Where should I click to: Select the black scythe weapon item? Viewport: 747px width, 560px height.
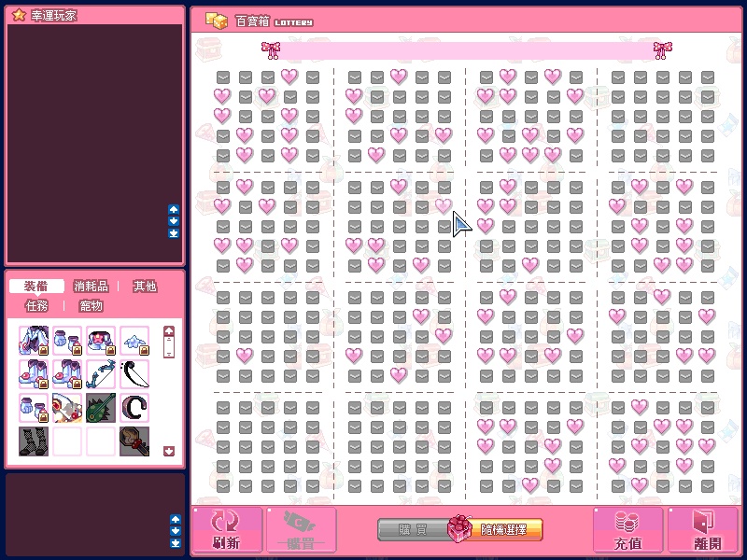134,375
